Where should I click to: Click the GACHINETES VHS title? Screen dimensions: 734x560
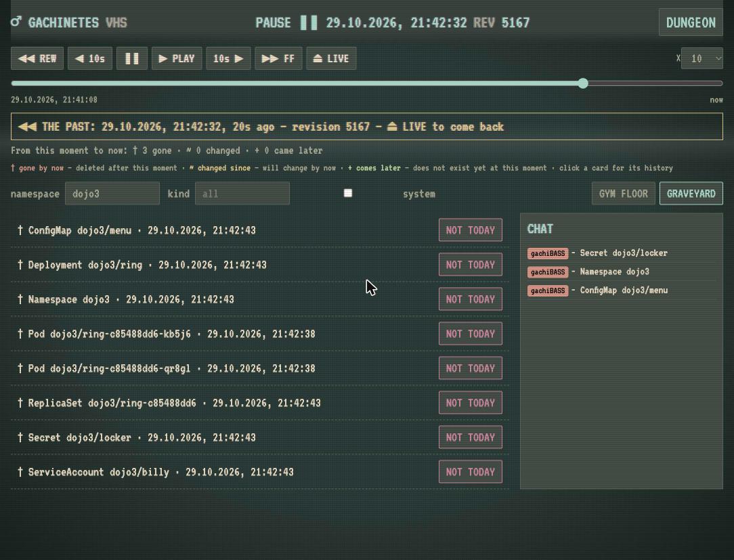[78, 22]
